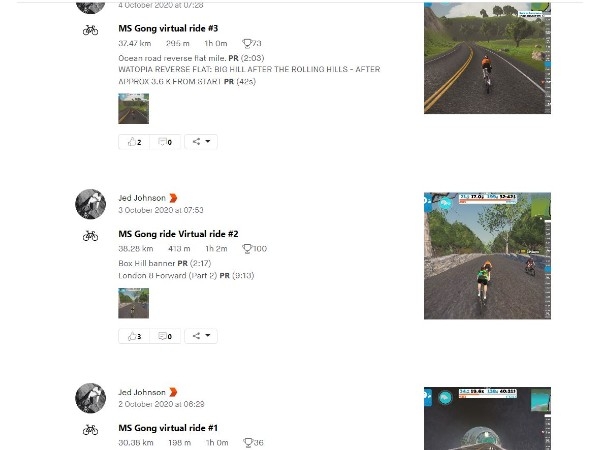The height and width of the screenshot is (450, 600).
Task: Open small photo thumbnail under ride #3
Action: click(x=134, y=109)
